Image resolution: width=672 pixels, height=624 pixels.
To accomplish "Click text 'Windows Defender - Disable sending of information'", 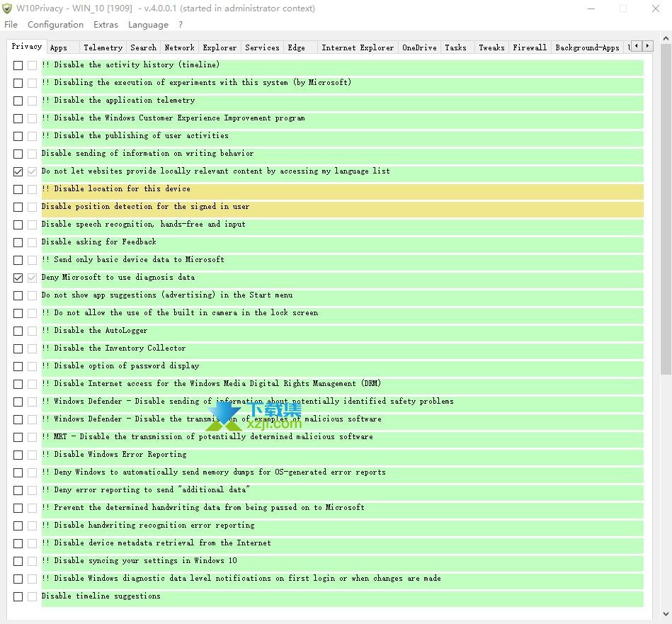I will click(158, 401).
